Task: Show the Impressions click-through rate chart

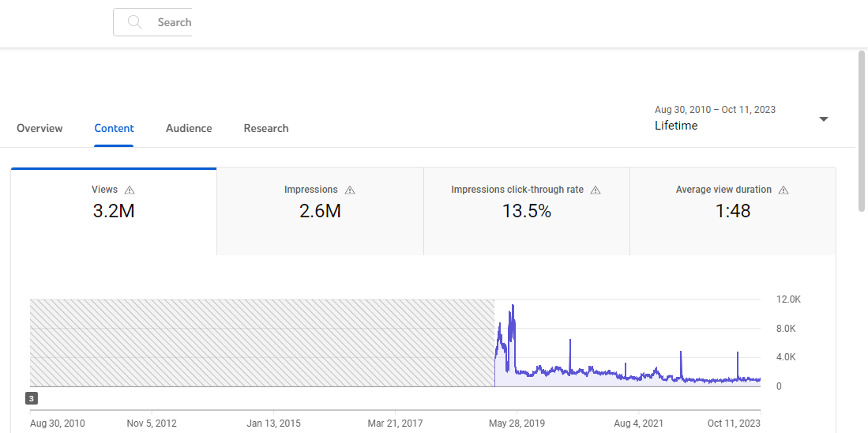Action: [x=527, y=211]
